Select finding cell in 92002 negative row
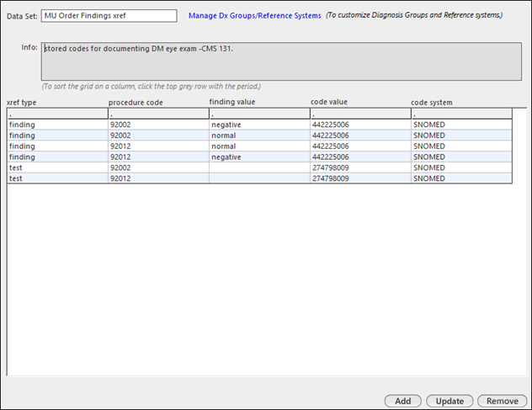 (x=57, y=125)
